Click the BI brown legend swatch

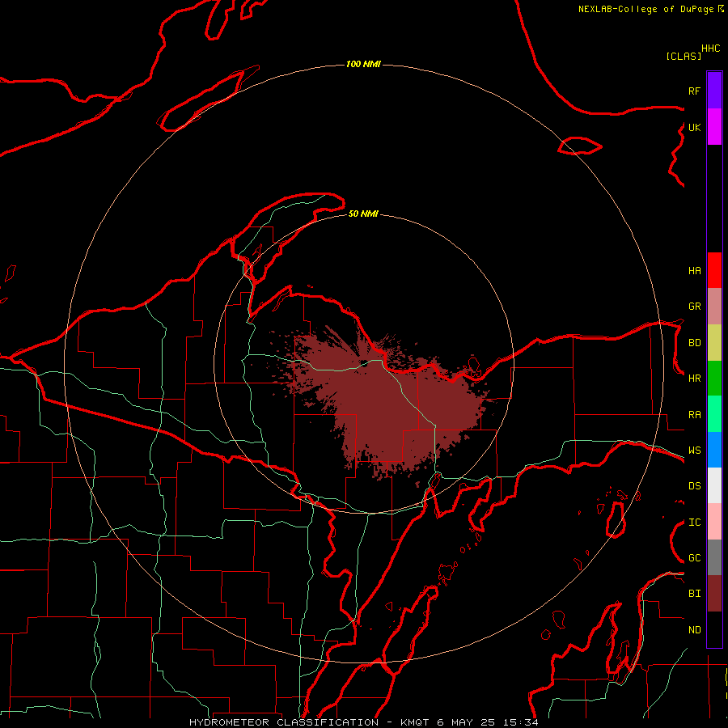714,594
